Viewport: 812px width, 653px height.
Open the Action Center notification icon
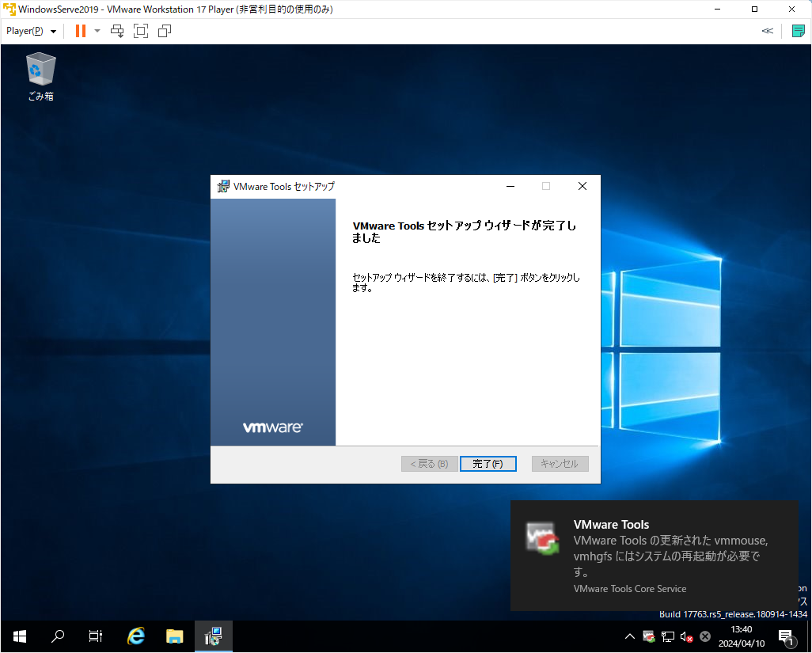787,637
